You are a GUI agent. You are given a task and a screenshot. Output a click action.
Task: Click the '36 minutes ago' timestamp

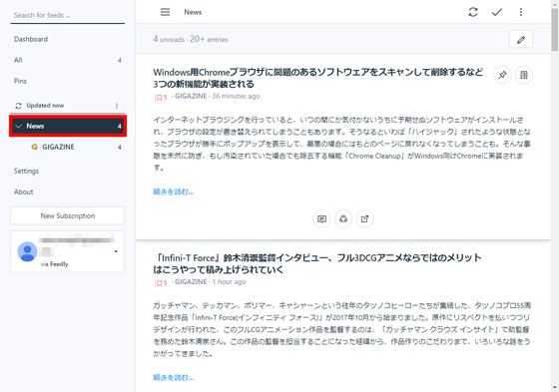236,96
